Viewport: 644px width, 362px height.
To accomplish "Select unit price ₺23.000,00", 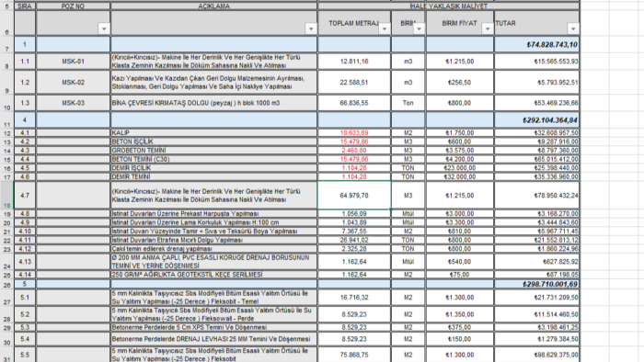I will [460, 168].
